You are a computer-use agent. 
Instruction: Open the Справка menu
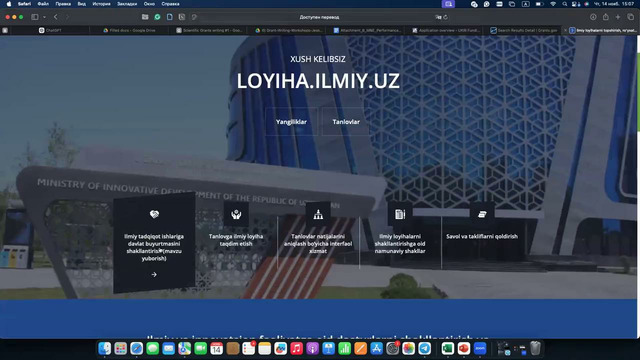[x=170, y=4]
